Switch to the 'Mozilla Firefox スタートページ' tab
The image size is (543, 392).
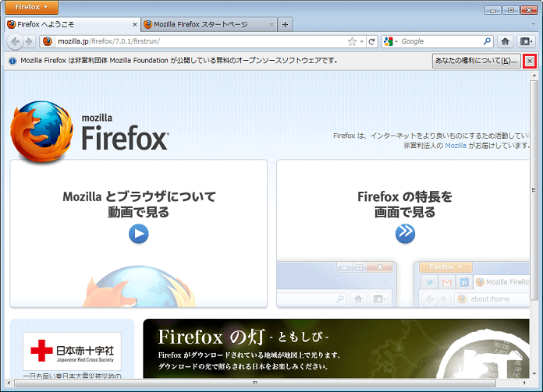pos(209,25)
